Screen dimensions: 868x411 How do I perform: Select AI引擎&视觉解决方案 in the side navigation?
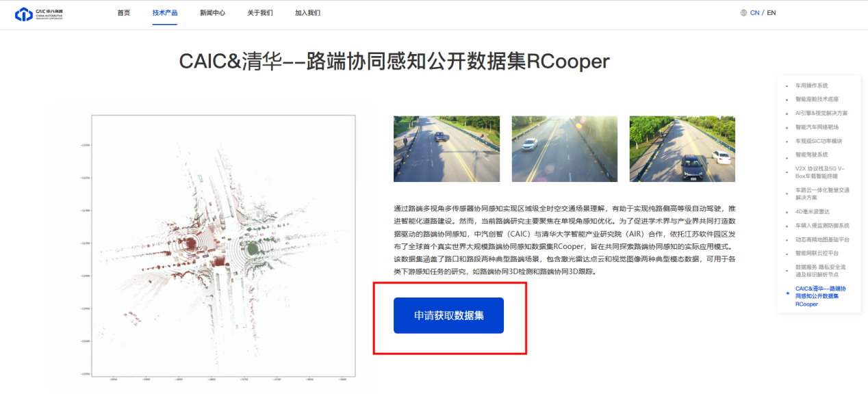click(x=821, y=113)
